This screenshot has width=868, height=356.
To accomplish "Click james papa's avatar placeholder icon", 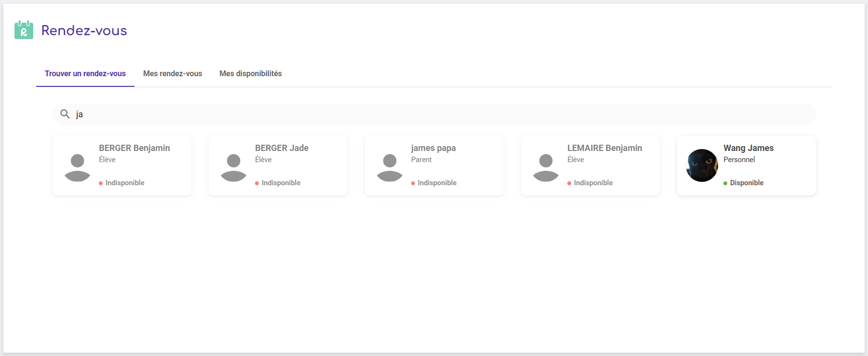I will pos(389,167).
